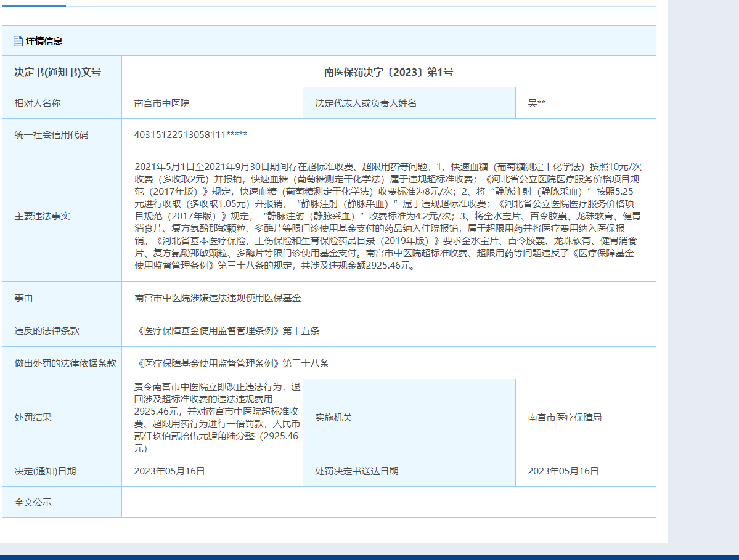
Task: Select the text 南宫市中医院涉嫌违法违规使用医保基金
Action: pyautogui.click(x=218, y=298)
